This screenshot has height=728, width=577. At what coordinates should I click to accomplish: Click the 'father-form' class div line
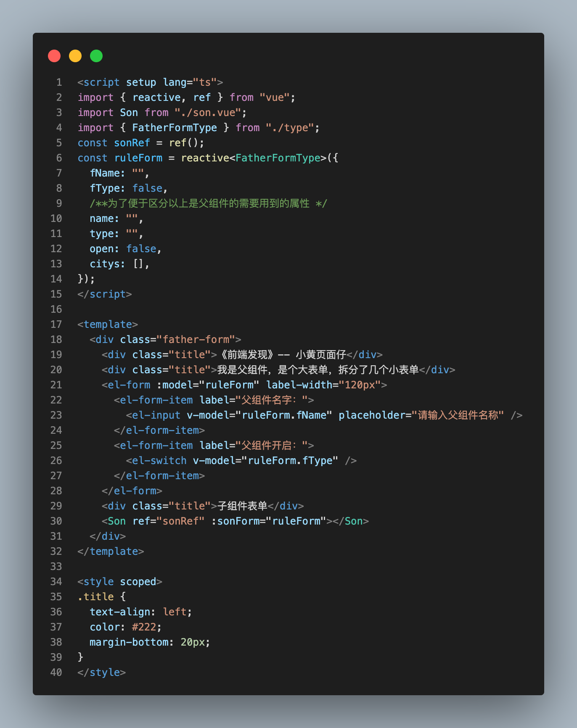point(165,340)
